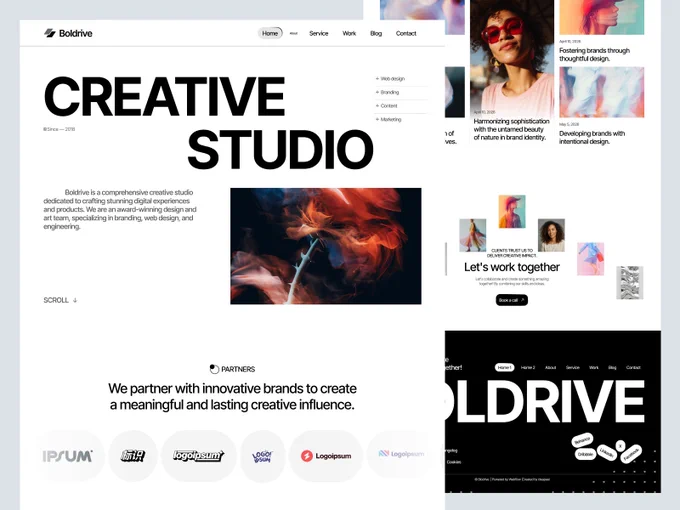Viewport: 680px width, 510px height.
Task: Open Contact in the white top navigation
Action: [x=406, y=33]
